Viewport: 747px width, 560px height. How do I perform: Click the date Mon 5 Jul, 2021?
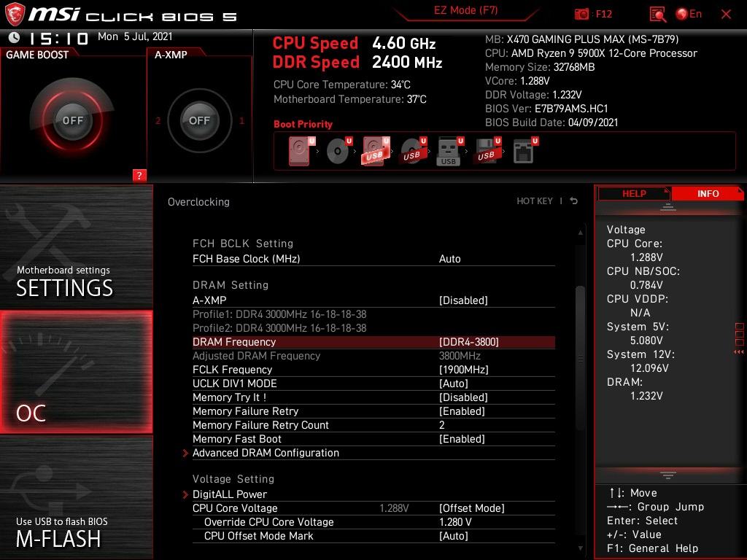pos(135,36)
